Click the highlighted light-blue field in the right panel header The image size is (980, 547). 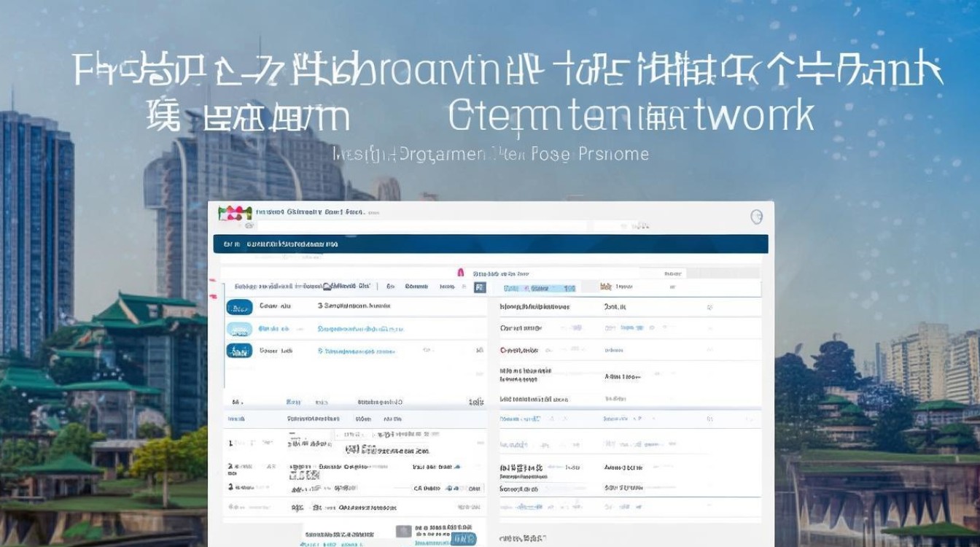[539, 288]
